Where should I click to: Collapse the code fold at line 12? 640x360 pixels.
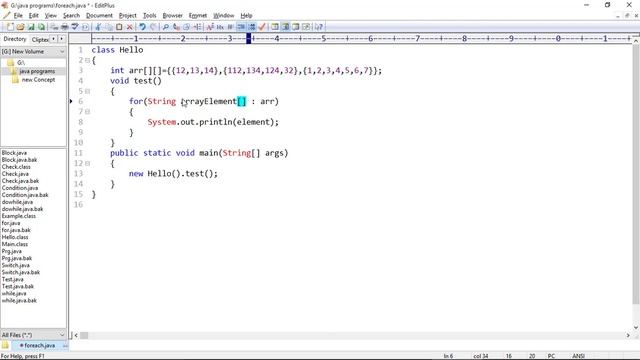[x=87, y=163]
